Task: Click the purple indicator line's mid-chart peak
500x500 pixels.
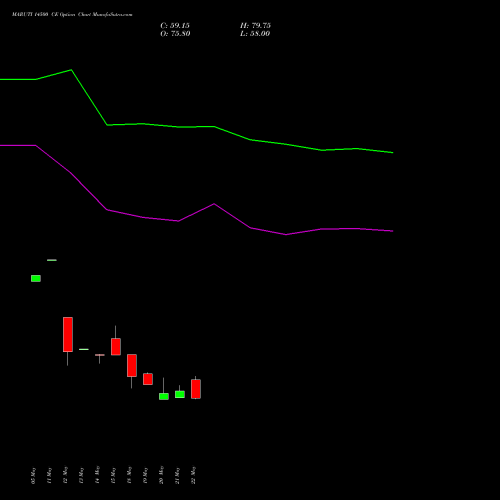Action: click(214, 204)
